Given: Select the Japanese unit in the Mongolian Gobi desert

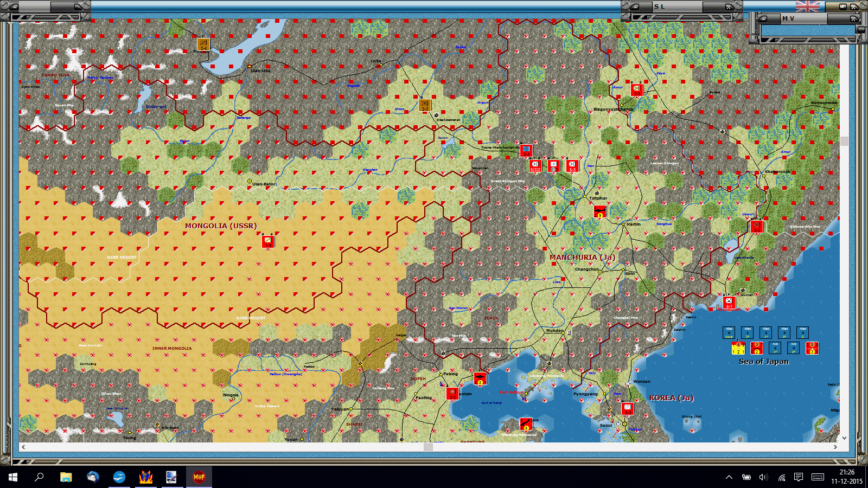Looking at the screenshot, I should pyautogui.click(x=268, y=241).
